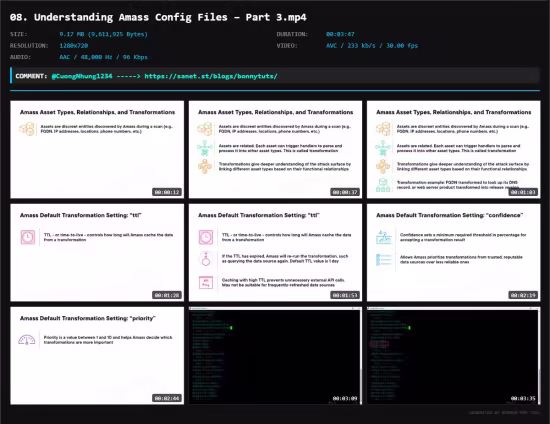Click the orange puzzle icon in the 00:01:03 frame
The height and width of the screenshot is (424, 550).
(x=383, y=166)
